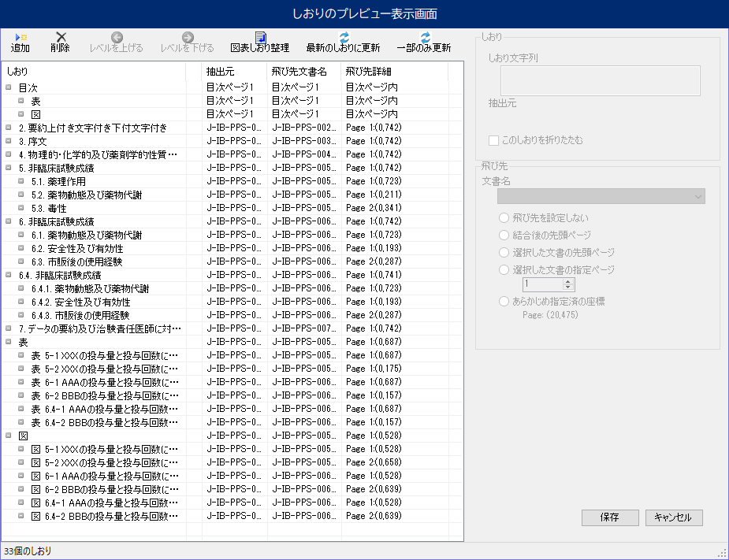This screenshot has width=729, height=560.
Task: Select あらかじめ指定済の座標 radio button
Action: pyautogui.click(x=504, y=301)
